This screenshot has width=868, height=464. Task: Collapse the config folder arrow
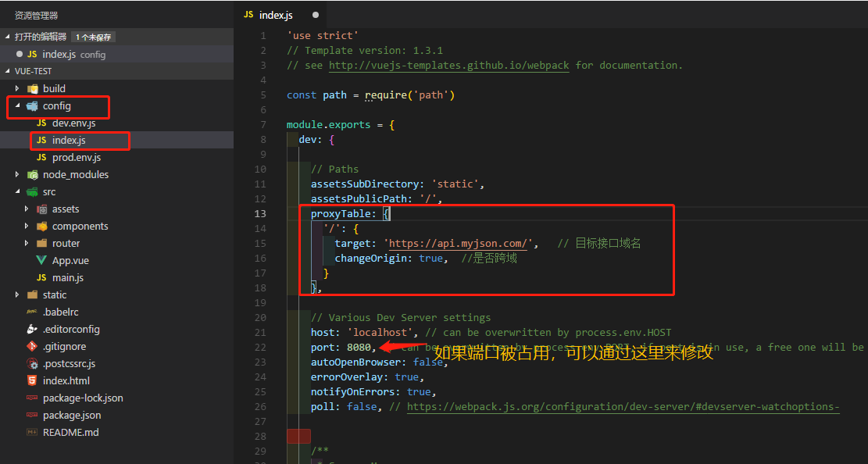17,106
